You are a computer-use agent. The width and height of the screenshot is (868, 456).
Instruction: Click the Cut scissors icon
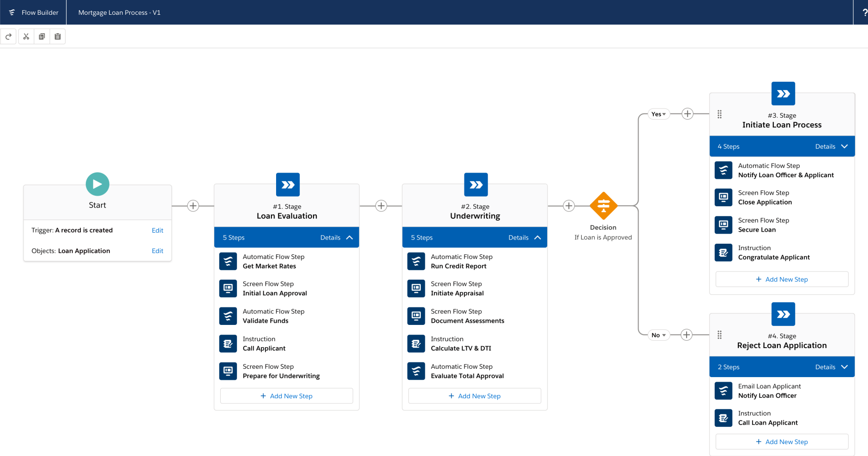[x=26, y=36]
